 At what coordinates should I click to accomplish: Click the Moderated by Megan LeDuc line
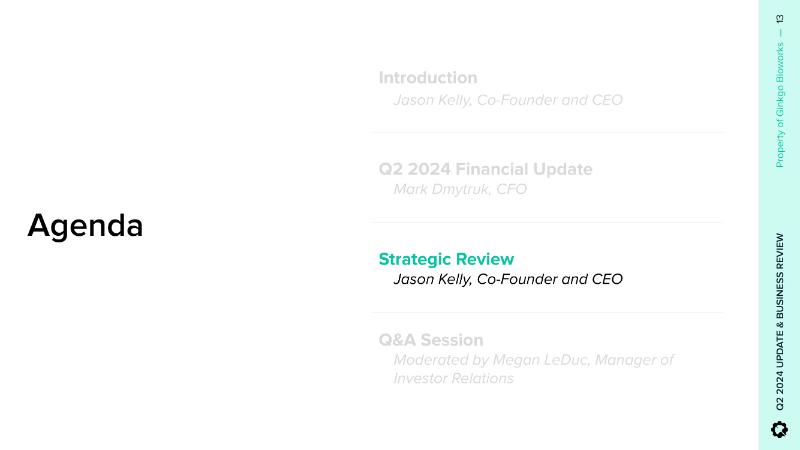point(533,360)
